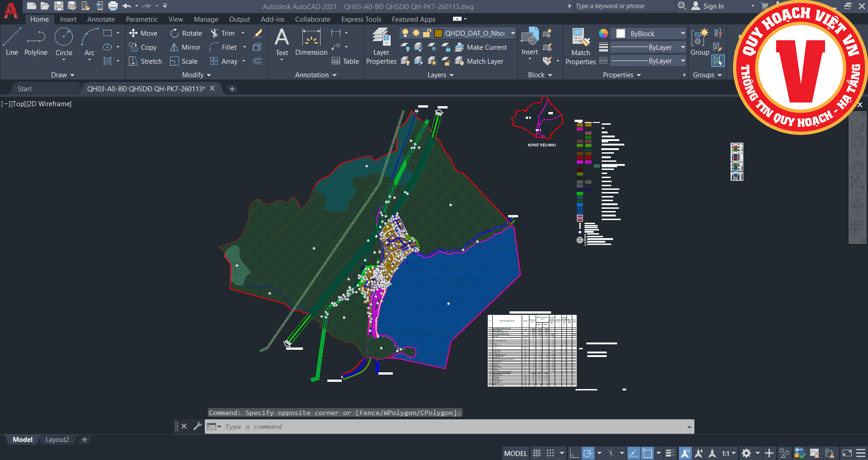Open the QHDD_DAT_O_Nhoi layer dropdown
The image size is (868, 460).
click(513, 33)
